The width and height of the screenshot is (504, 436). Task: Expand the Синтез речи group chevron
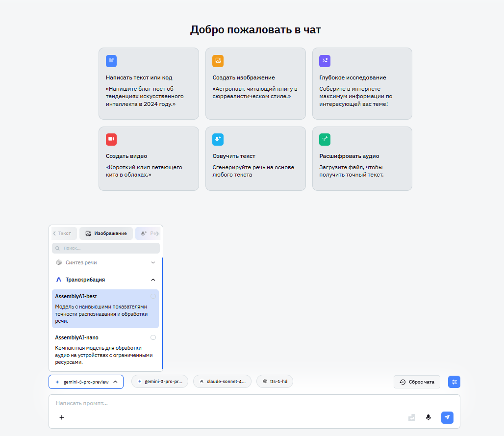pos(153,262)
